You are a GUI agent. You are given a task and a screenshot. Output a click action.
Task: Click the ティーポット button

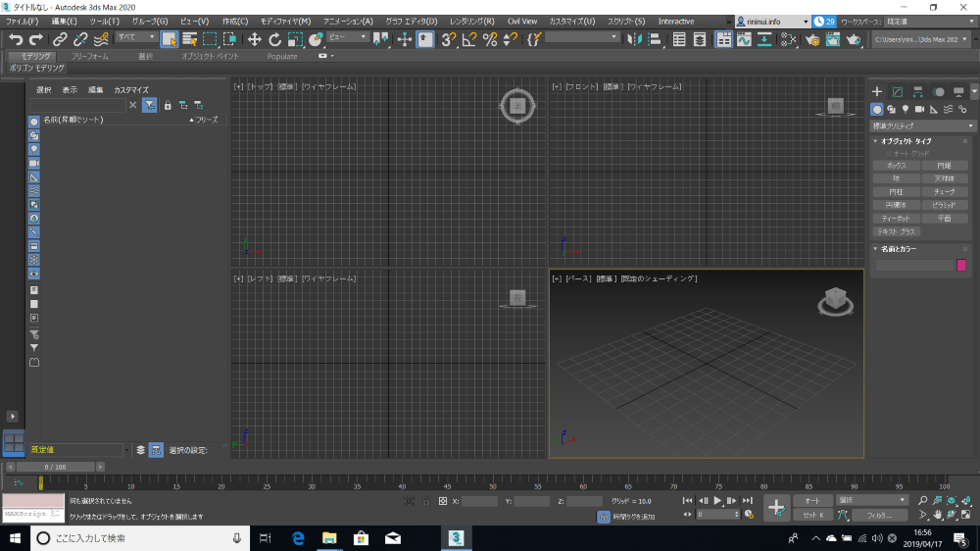coord(897,219)
